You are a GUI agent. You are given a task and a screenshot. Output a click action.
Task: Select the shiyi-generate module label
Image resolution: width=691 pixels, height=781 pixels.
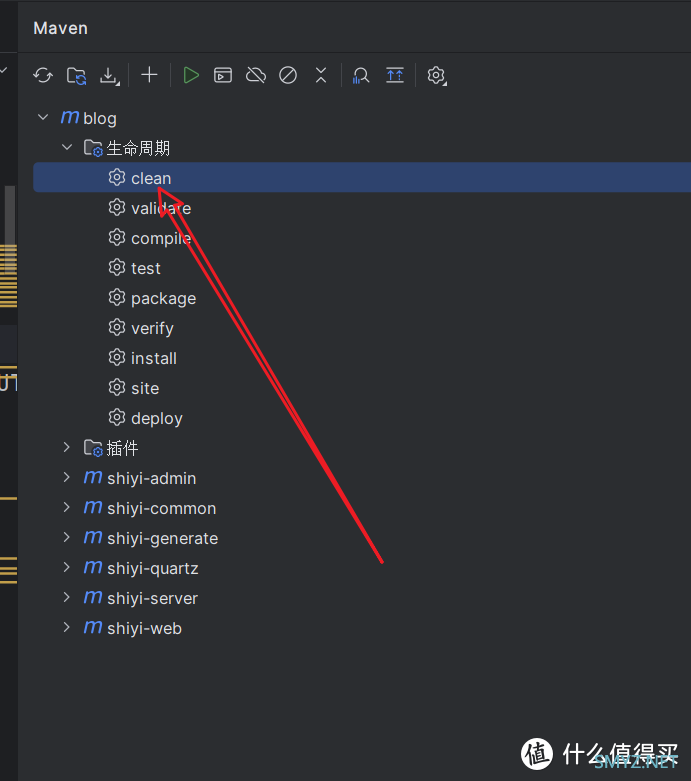[162, 538]
